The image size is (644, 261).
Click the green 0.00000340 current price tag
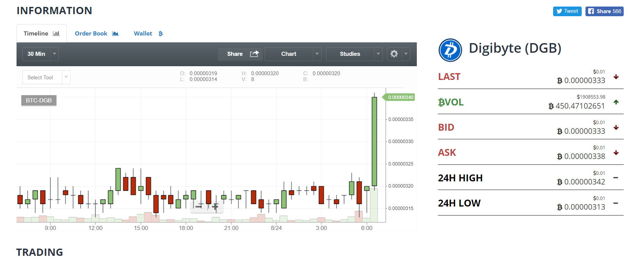pyautogui.click(x=399, y=97)
